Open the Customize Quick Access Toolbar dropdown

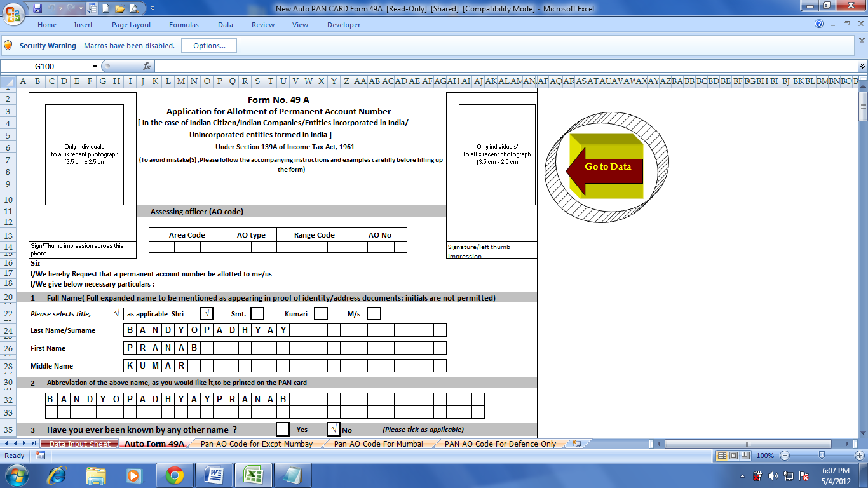coord(153,8)
